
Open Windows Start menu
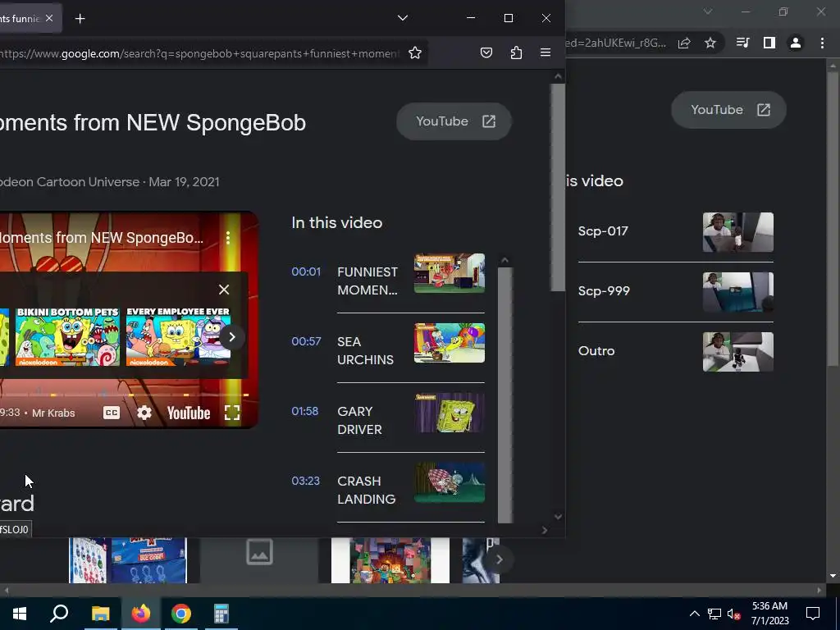click(20, 614)
